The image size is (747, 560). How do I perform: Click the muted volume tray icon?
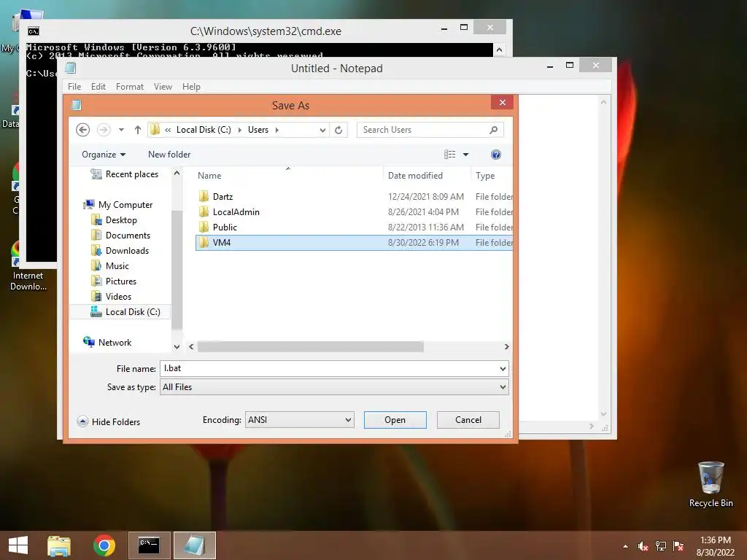click(x=643, y=546)
